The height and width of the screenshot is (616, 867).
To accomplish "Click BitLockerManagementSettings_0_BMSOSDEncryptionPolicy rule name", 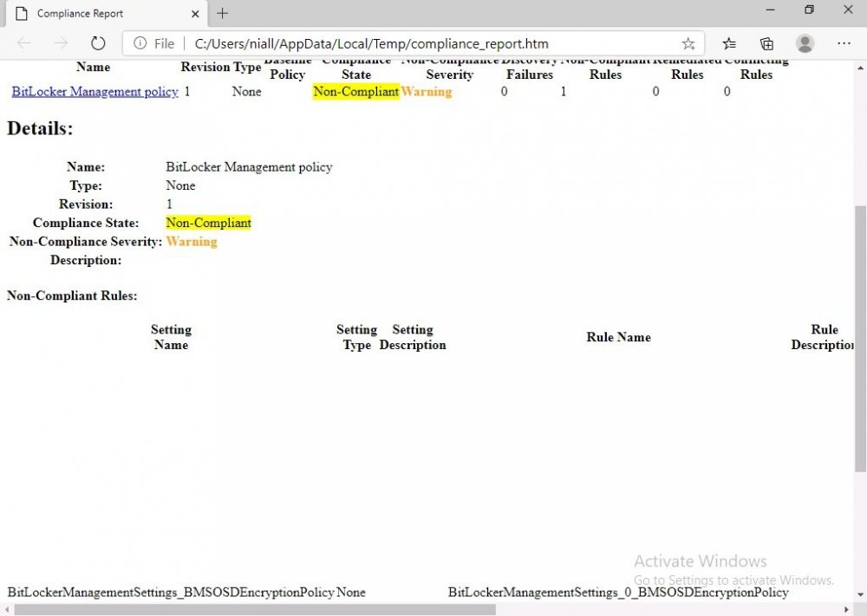I will pyautogui.click(x=618, y=593).
